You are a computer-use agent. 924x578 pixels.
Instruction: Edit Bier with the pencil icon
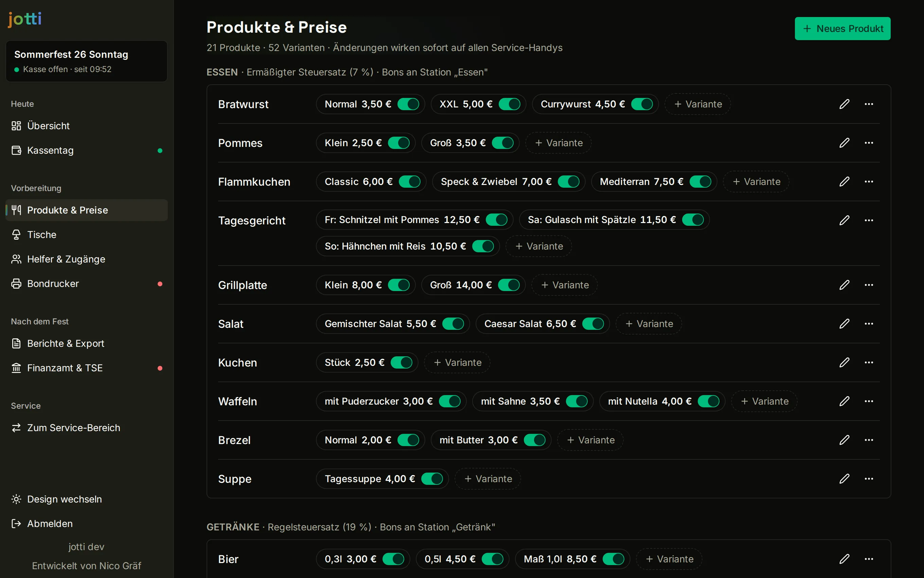coord(844,559)
